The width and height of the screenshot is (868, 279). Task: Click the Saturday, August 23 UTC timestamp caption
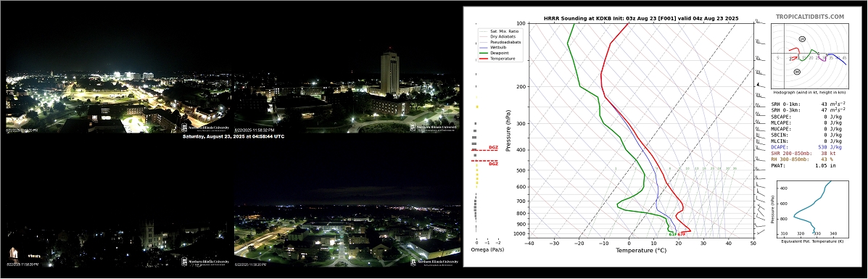coord(233,136)
